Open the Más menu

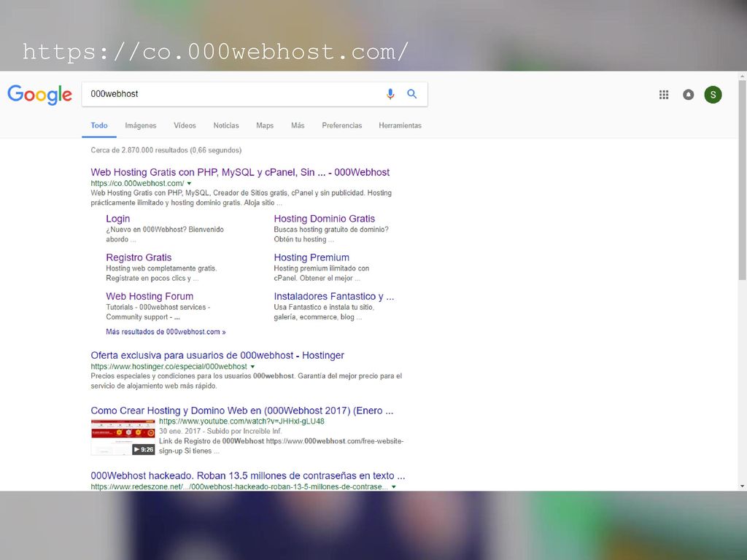(298, 125)
